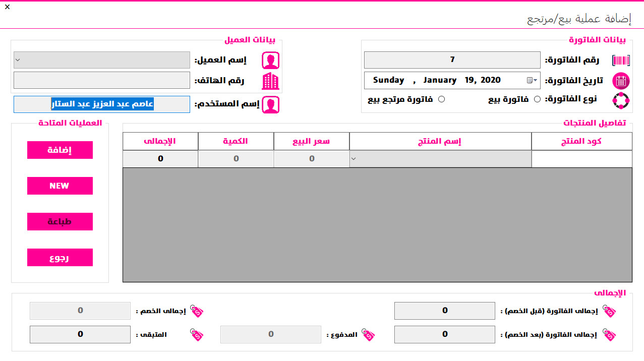Click the lifebuoy icon beside نوع الفاتورة
Image resolution: width=644 pixels, height=361 pixels.
pyautogui.click(x=621, y=100)
